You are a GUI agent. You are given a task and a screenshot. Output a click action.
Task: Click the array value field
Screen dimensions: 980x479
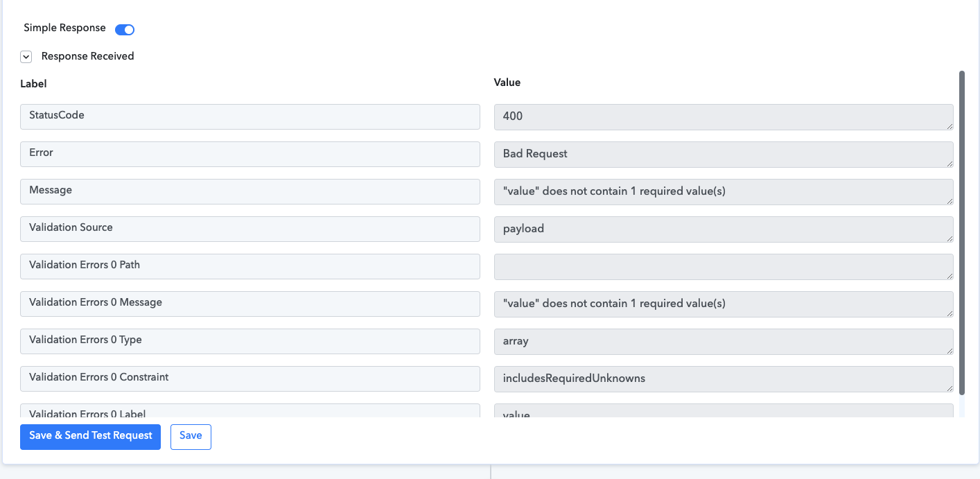(724, 342)
